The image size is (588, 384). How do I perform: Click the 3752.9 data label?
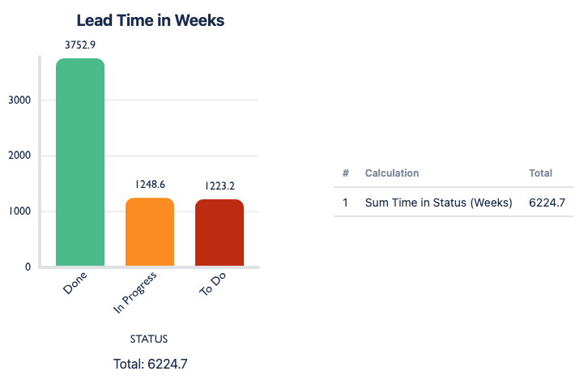tap(80, 45)
